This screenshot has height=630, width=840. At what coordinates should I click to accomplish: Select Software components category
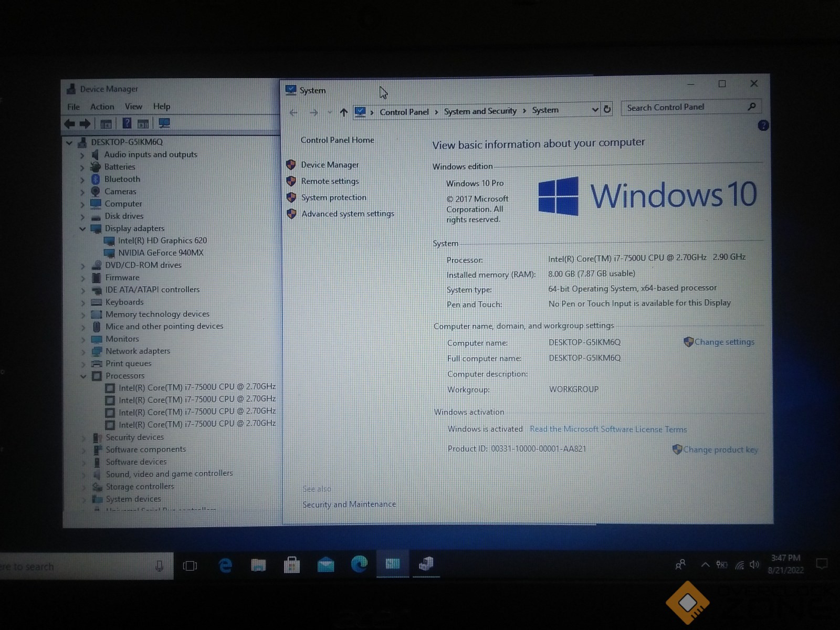[146, 449]
